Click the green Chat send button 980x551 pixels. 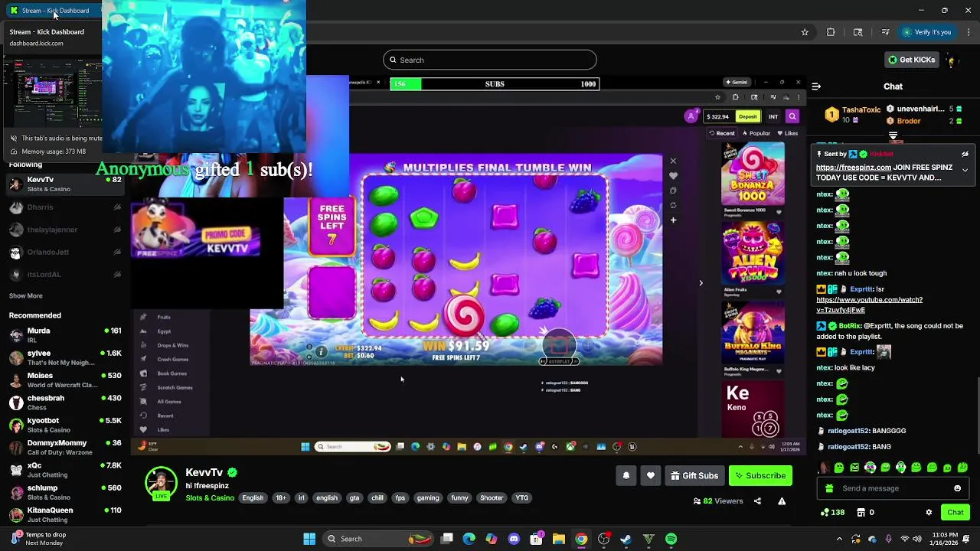click(x=955, y=512)
